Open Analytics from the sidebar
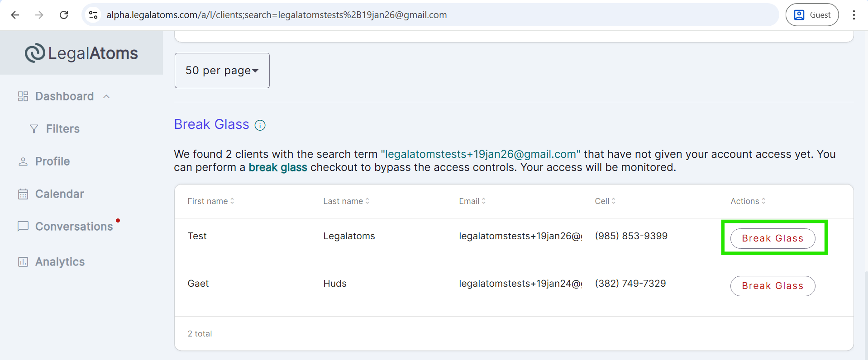The height and width of the screenshot is (360, 868). pyautogui.click(x=60, y=262)
